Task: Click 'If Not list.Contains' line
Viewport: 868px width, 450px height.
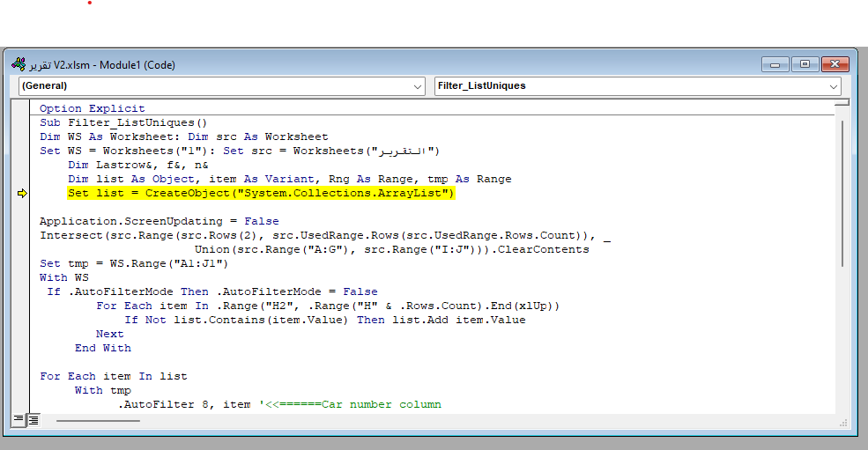Action: pos(324,320)
